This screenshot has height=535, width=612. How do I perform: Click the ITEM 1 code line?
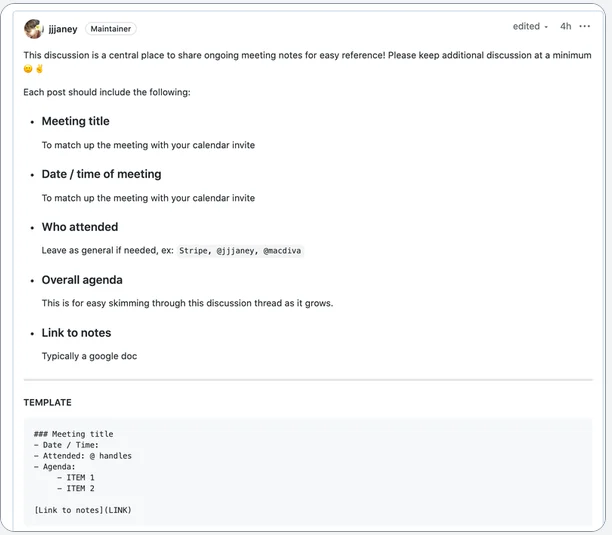point(76,478)
